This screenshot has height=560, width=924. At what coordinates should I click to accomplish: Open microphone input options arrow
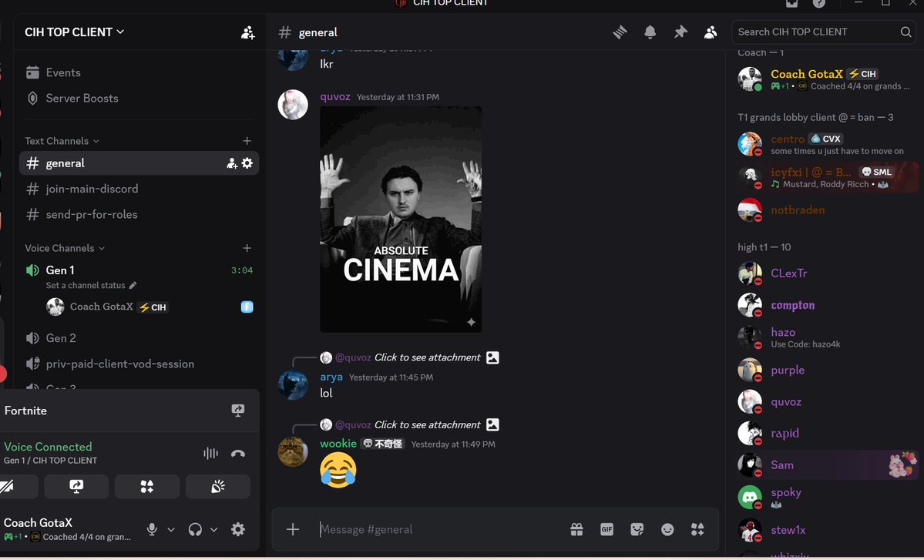(x=171, y=529)
